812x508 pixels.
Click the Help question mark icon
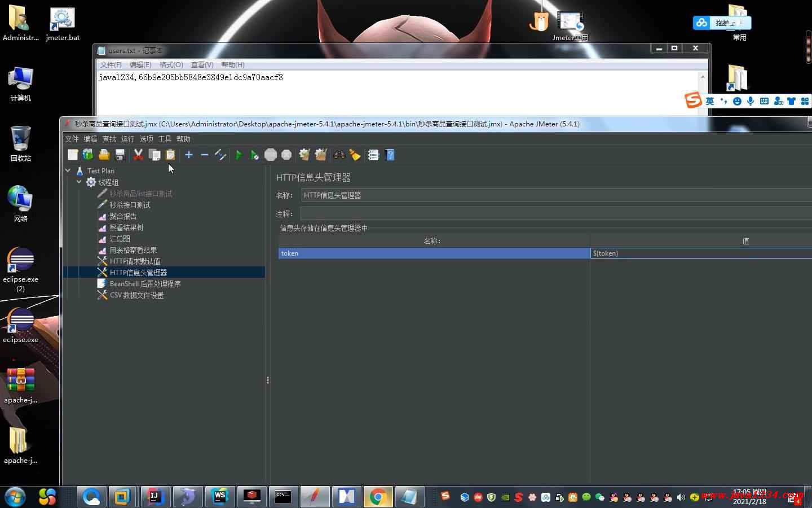(390, 155)
